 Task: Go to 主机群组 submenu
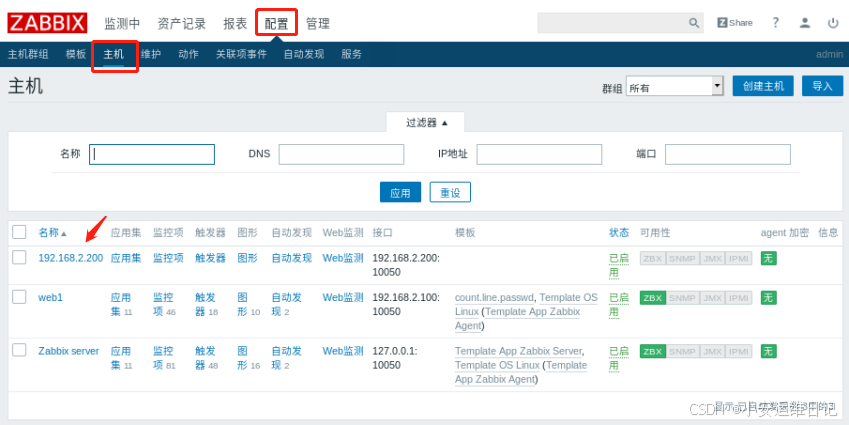tap(28, 54)
